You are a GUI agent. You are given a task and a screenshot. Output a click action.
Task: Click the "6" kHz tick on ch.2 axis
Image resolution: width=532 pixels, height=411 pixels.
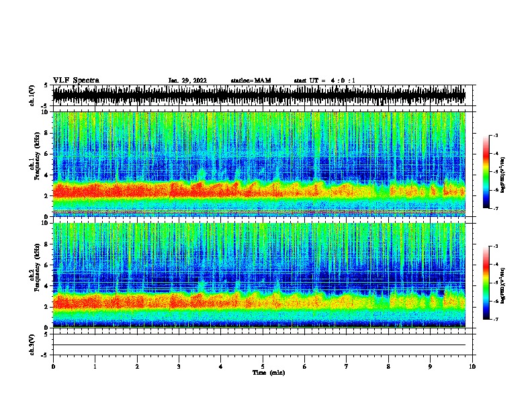point(48,265)
